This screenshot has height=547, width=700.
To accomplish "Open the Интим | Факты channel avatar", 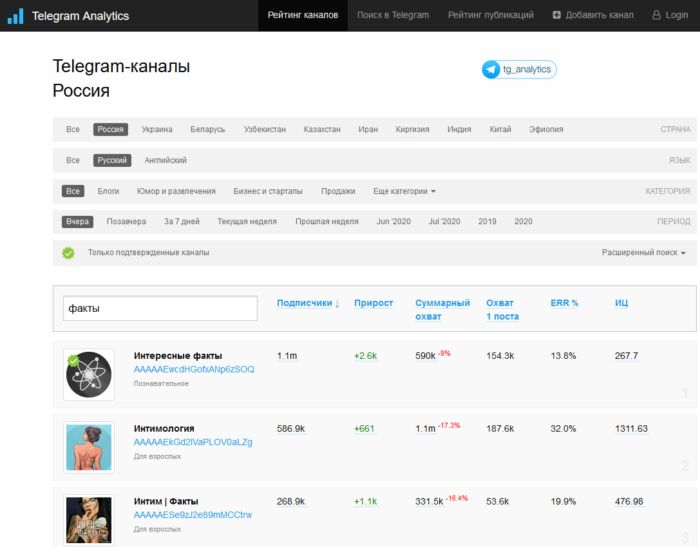I will click(88, 519).
